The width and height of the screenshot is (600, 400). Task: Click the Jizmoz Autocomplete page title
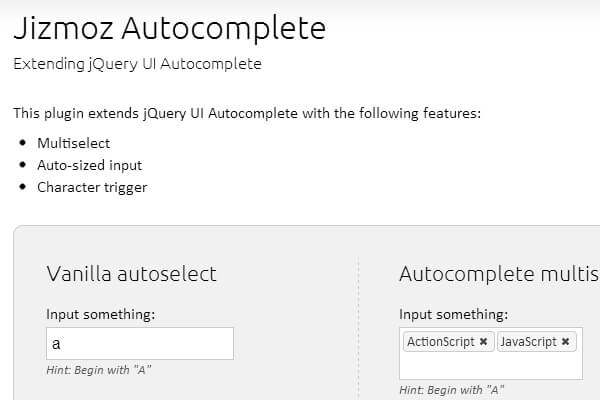point(169,27)
